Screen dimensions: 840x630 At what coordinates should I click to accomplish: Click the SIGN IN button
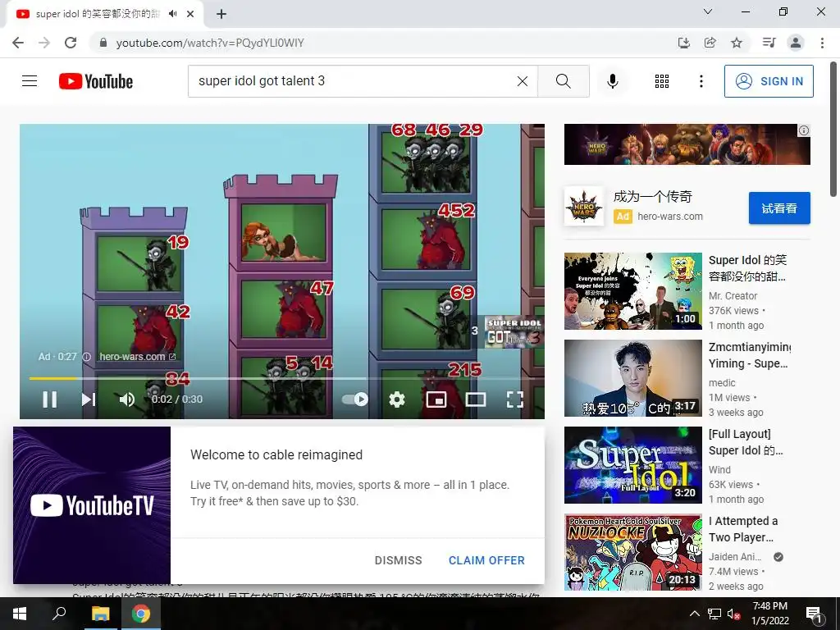coord(769,81)
